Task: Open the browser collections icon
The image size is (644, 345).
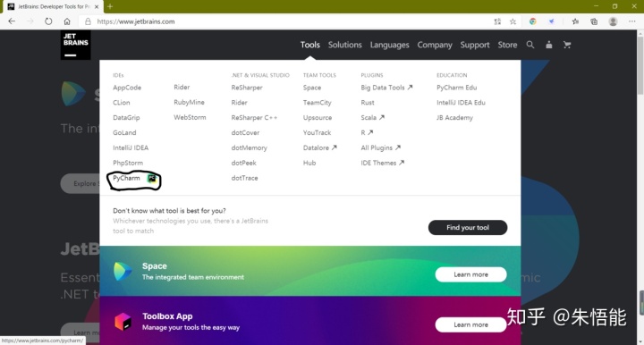Action: point(594,21)
